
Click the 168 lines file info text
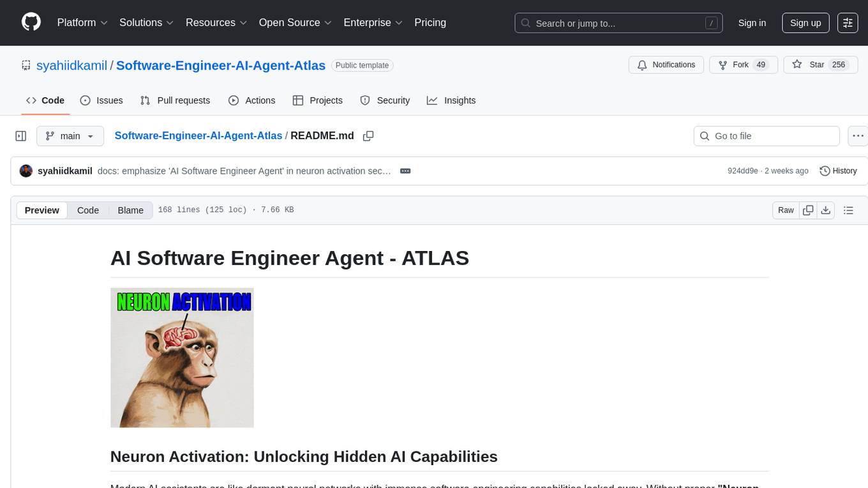(226, 210)
